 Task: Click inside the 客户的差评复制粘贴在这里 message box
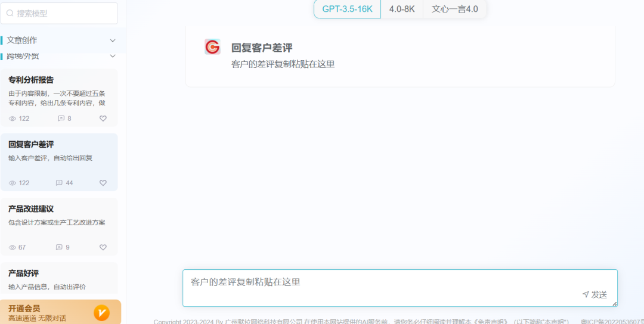click(400, 288)
